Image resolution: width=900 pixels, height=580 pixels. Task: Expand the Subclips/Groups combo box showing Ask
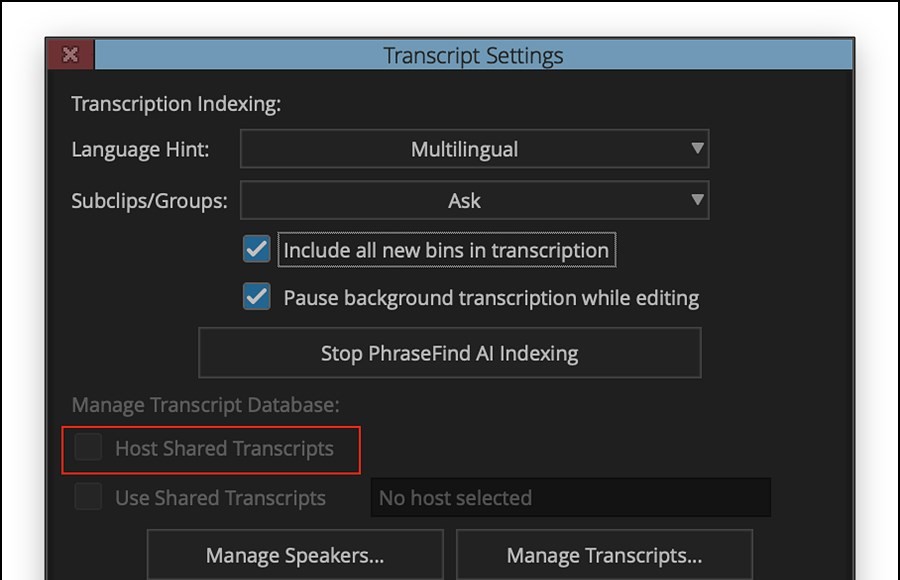(x=465, y=200)
